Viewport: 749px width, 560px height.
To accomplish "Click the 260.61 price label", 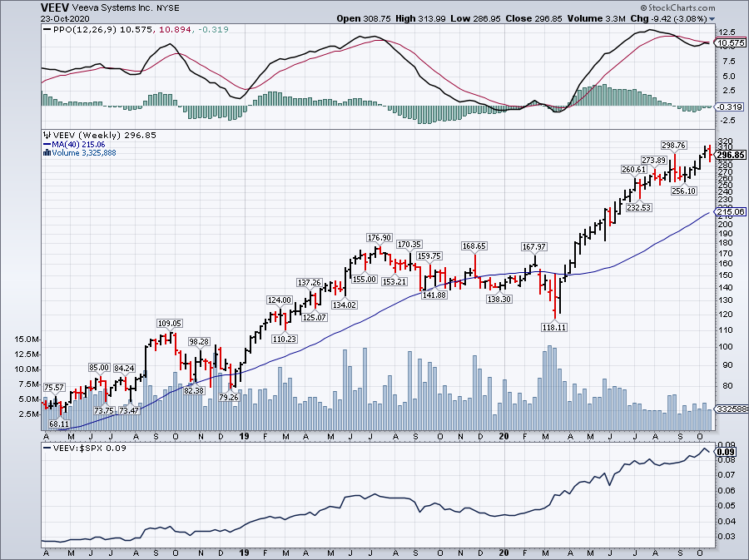I will tap(634, 170).
